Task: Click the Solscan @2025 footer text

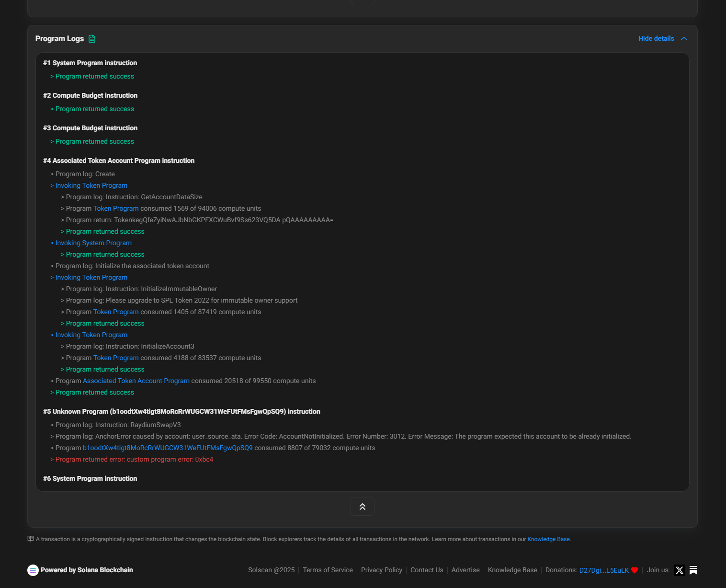Action: click(x=271, y=570)
